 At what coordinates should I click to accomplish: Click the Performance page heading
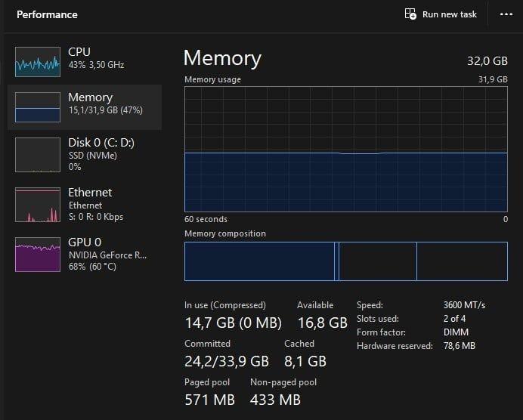[47, 14]
